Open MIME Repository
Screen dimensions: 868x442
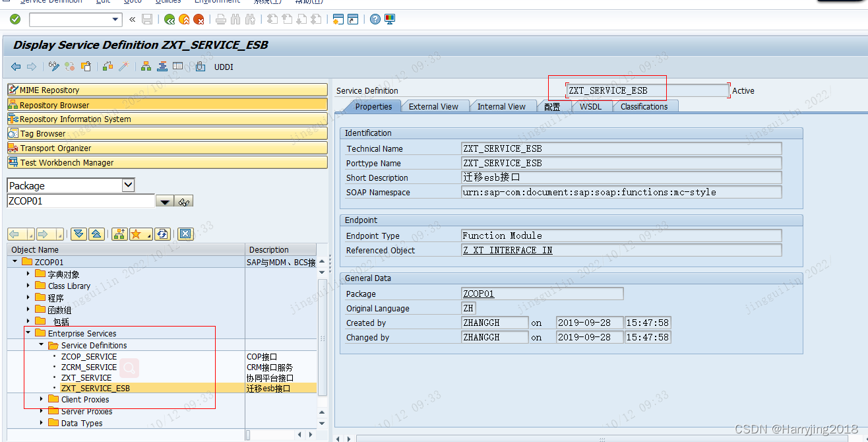[x=168, y=90]
